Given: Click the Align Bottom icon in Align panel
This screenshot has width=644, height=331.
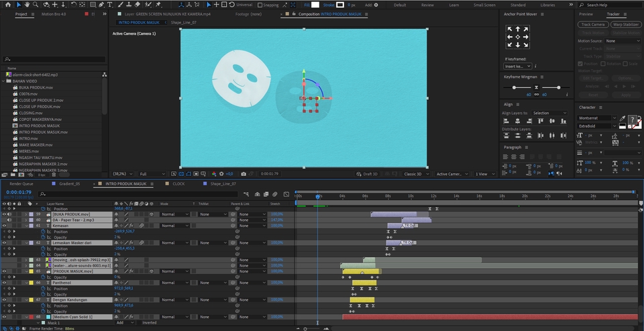Looking at the screenshot, I should tap(563, 121).
